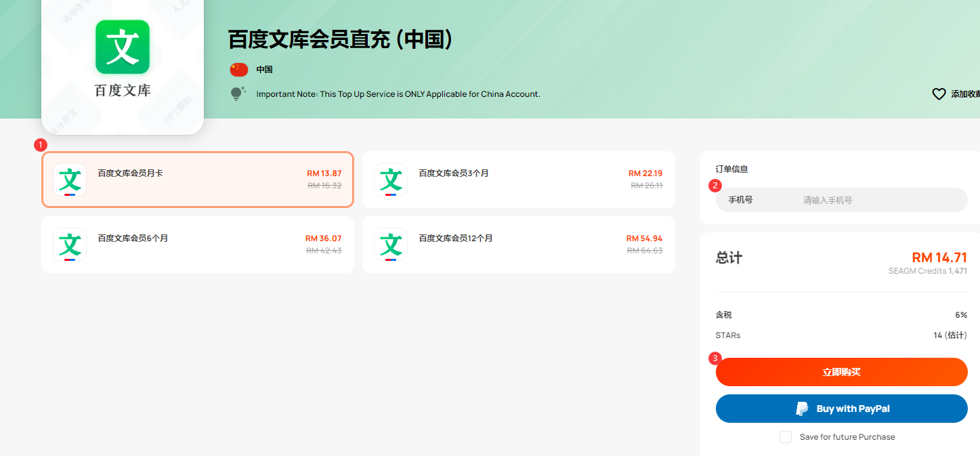The height and width of the screenshot is (456, 980).
Task: Select the 百度文库会员月卡 package
Action: tap(198, 180)
